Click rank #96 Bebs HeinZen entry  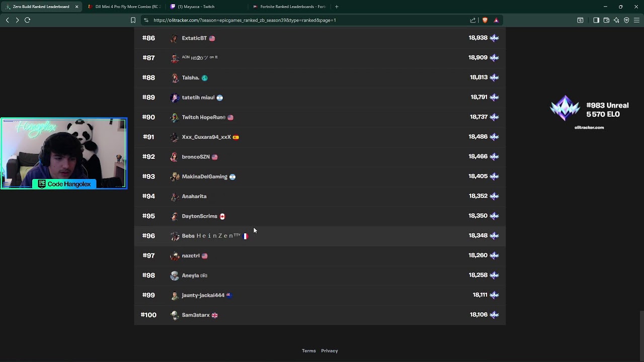[320, 236]
